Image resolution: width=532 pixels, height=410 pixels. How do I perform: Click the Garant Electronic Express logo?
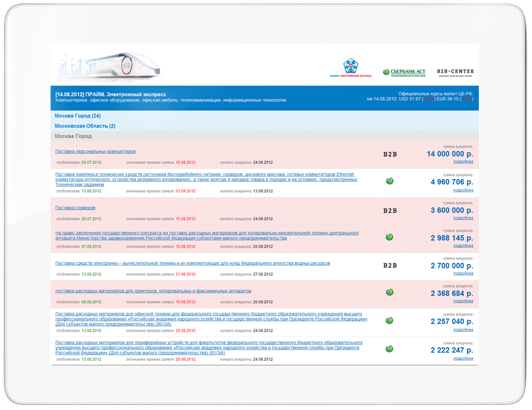350,68
